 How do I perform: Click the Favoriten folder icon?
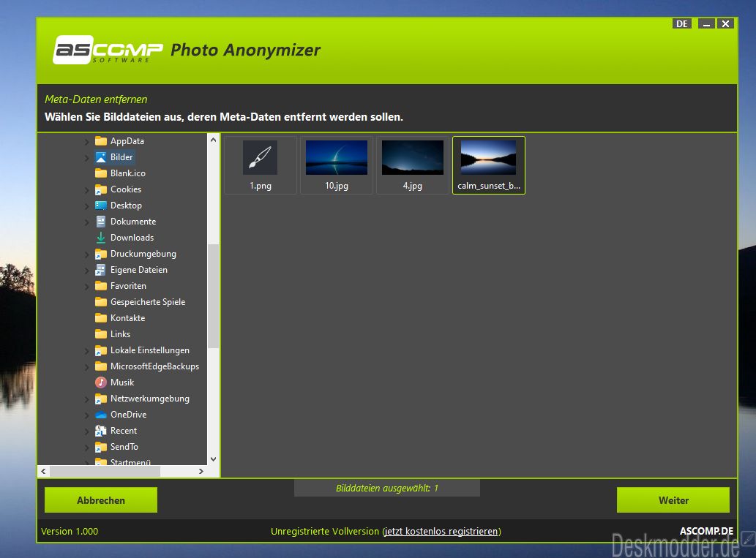[101, 286]
